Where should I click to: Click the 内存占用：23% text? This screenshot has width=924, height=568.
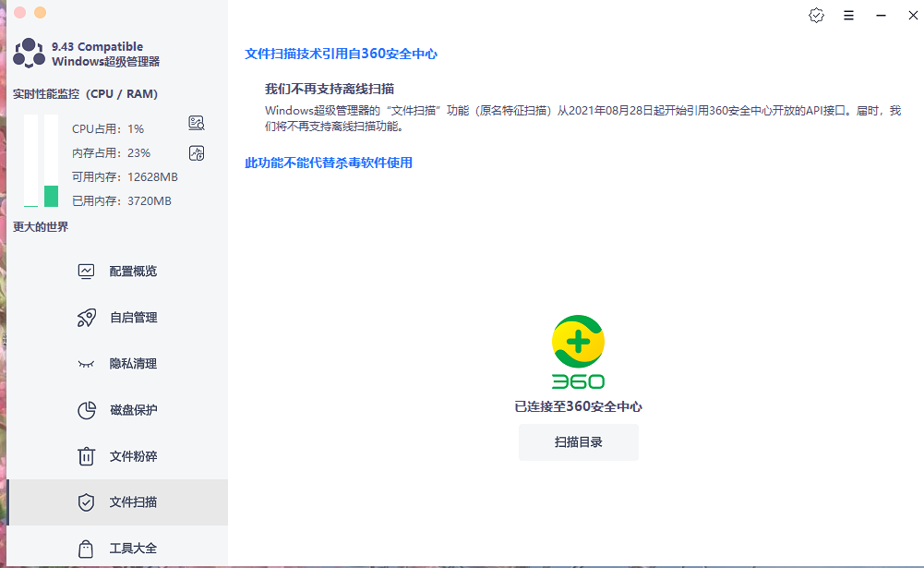(112, 152)
